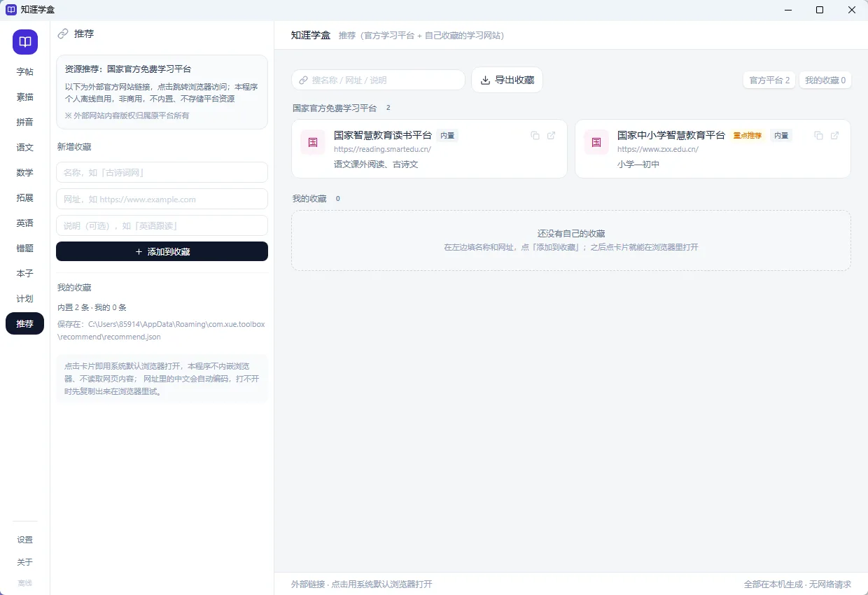Click the 国 icon of 国家中小学智慧教育平台

coord(596,142)
